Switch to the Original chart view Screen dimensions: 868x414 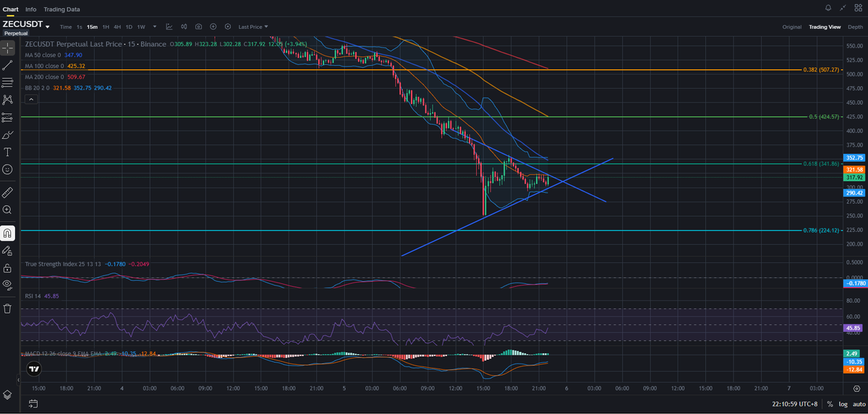[x=792, y=27]
